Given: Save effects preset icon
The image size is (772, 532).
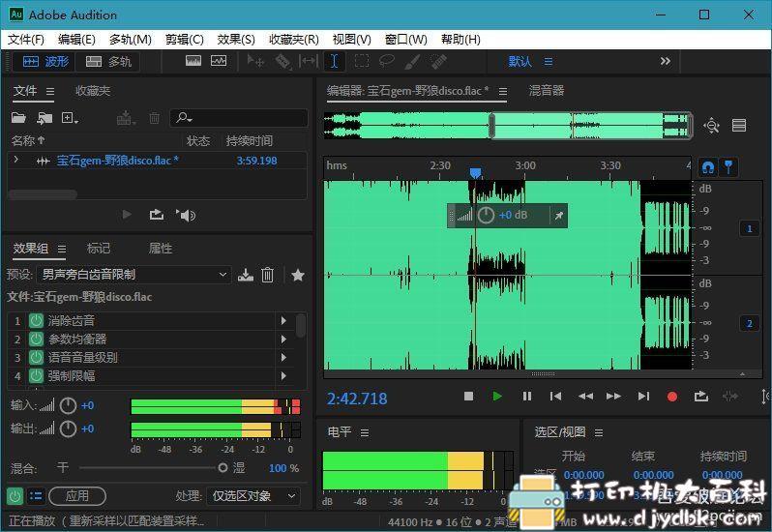Looking at the screenshot, I should click(x=245, y=275).
